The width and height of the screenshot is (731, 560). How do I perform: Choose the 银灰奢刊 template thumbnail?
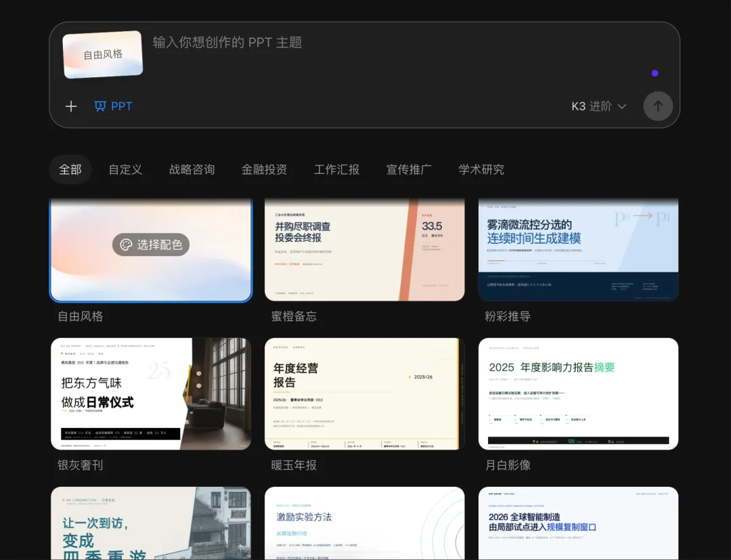click(151, 394)
